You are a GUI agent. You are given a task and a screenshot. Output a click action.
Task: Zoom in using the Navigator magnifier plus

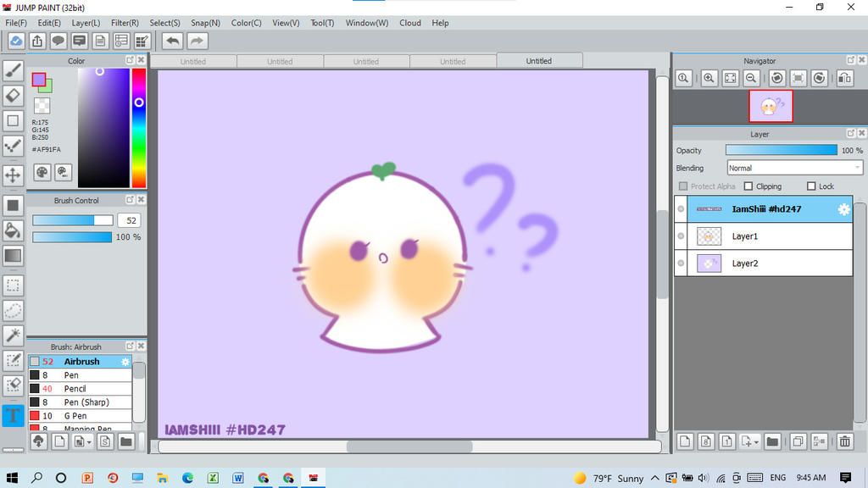[x=709, y=78]
